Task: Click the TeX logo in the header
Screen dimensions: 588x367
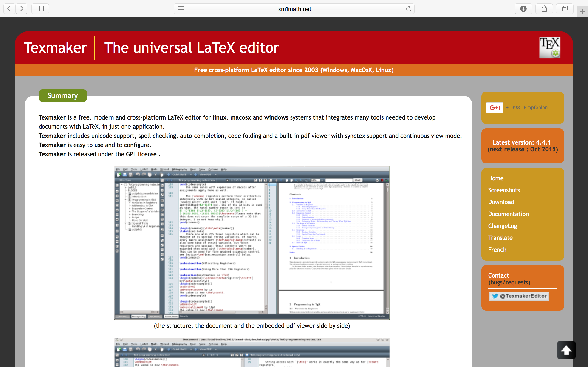Action: [x=550, y=47]
